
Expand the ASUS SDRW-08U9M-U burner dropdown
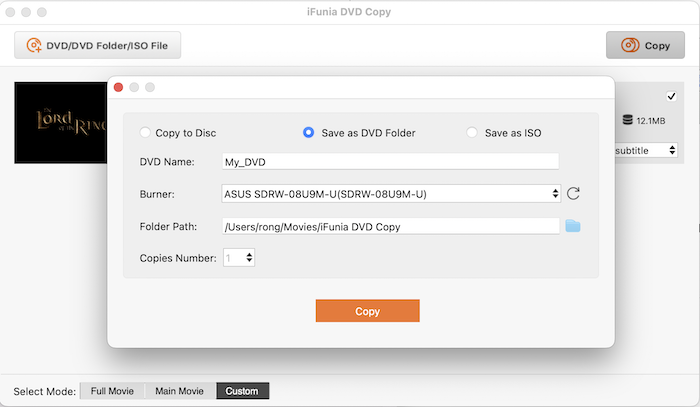tap(390, 194)
